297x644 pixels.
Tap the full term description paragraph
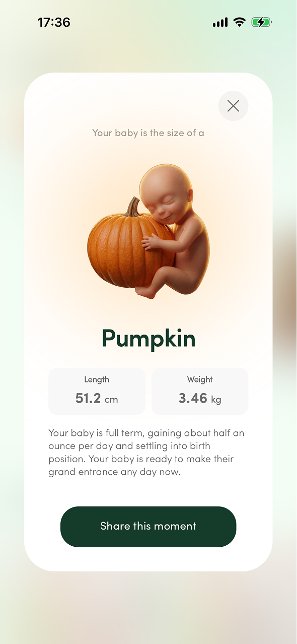pyautogui.click(x=146, y=453)
